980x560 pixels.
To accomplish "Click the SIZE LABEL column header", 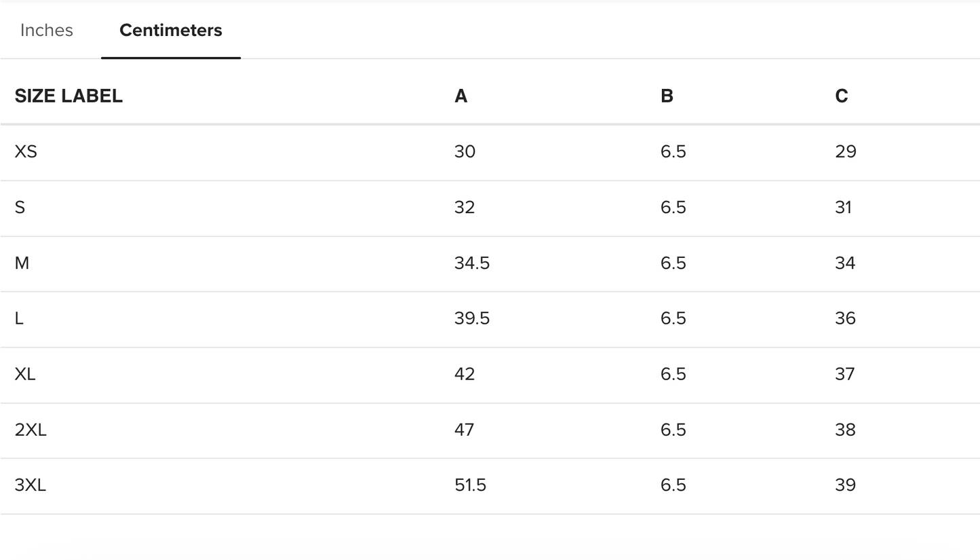I will tap(68, 96).
